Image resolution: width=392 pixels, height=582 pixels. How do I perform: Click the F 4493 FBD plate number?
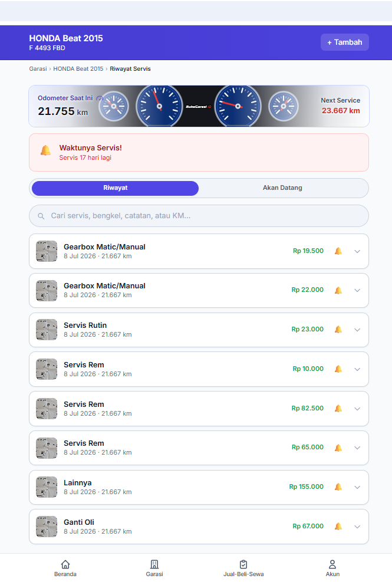point(47,48)
